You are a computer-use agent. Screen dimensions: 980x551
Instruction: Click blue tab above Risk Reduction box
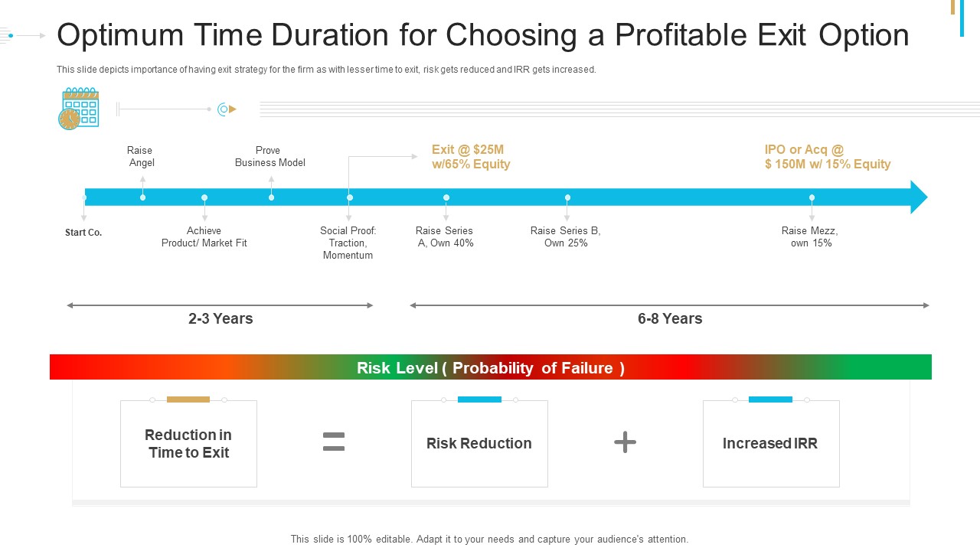[479, 399]
